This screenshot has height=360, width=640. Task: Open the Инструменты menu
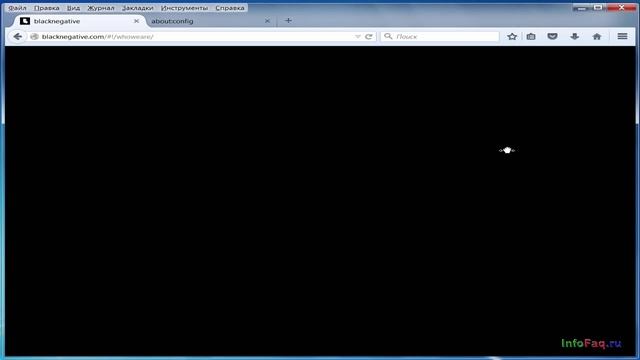pos(184,8)
